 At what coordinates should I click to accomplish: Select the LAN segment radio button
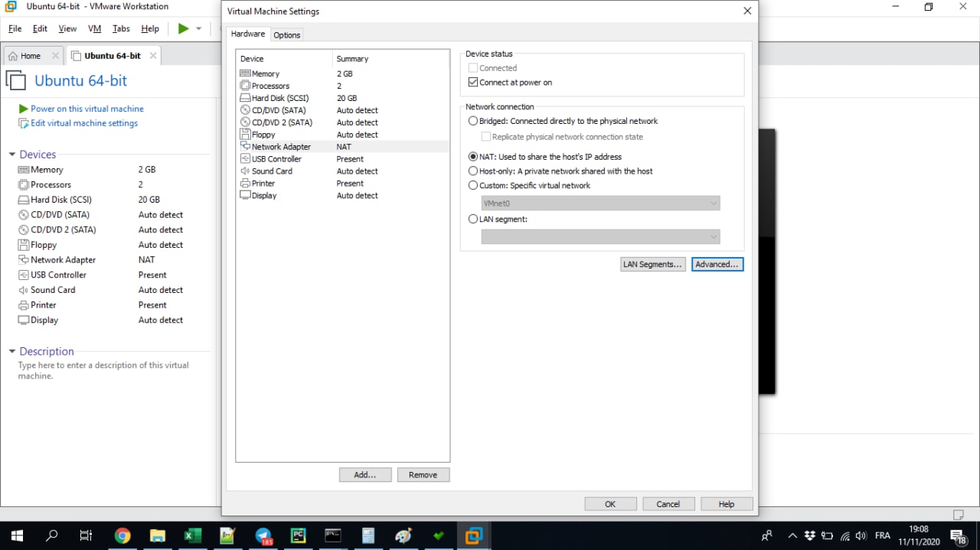473,219
